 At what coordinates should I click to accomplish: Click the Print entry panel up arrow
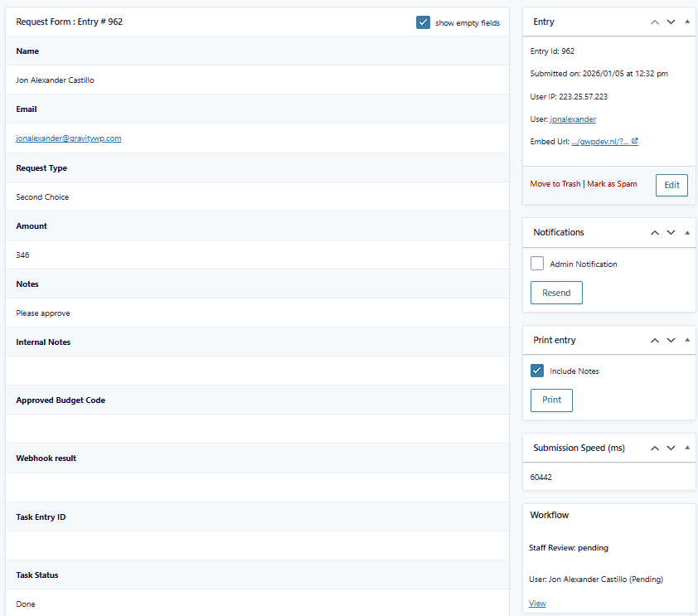click(654, 340)
